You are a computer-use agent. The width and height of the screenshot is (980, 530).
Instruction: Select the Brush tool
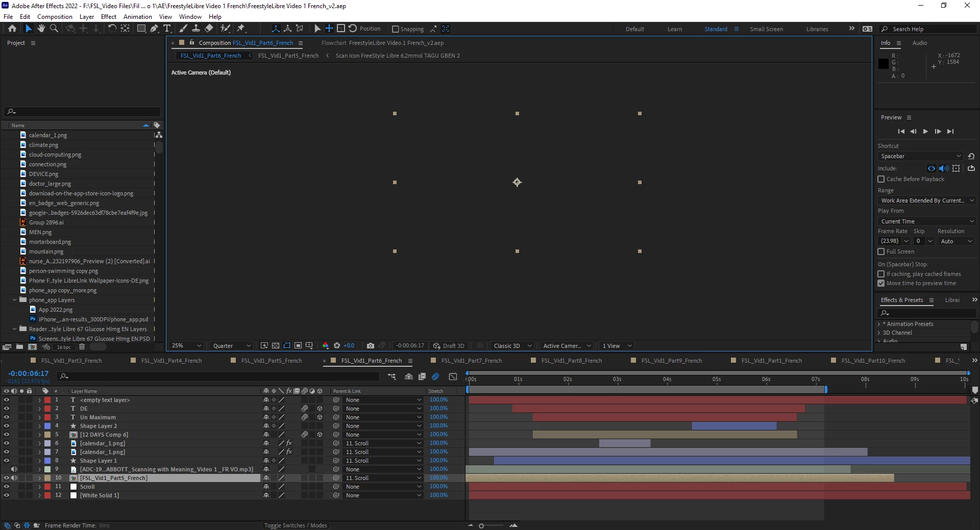(183, 29)
